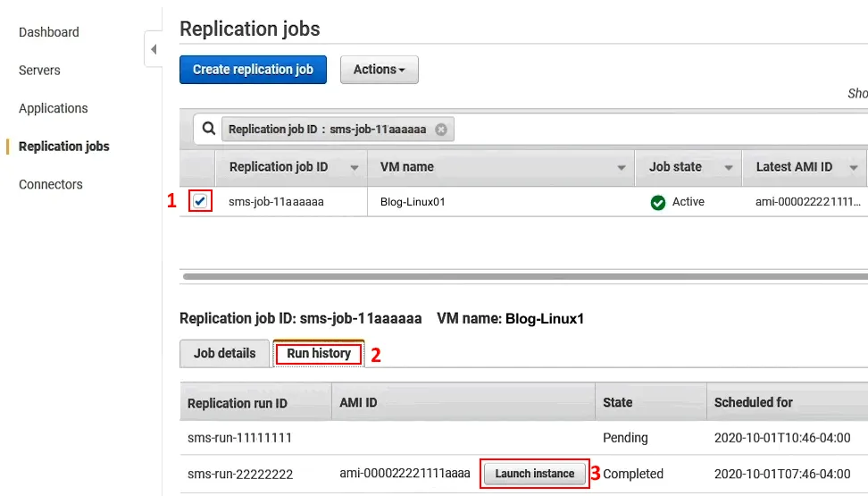Click the search magnifier icon

(208, 129)
